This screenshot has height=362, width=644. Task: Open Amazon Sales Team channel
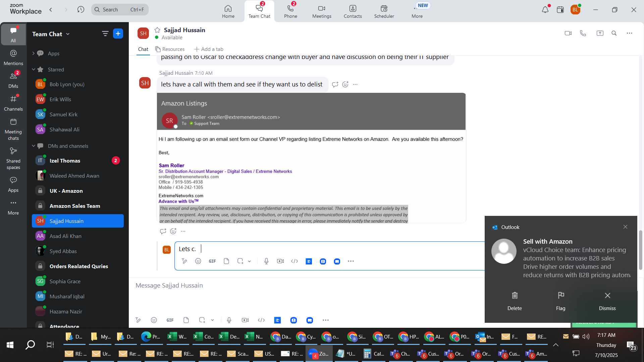78,206
